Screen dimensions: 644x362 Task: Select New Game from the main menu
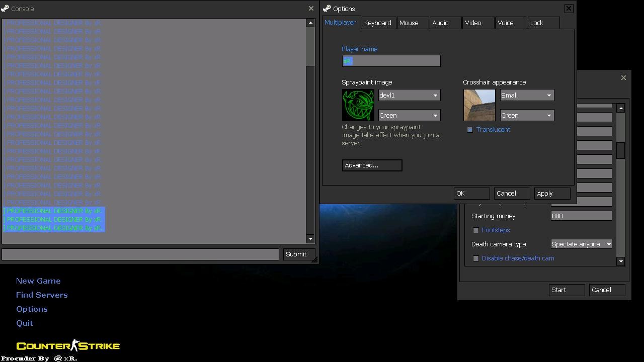click(x=38, y=281)
